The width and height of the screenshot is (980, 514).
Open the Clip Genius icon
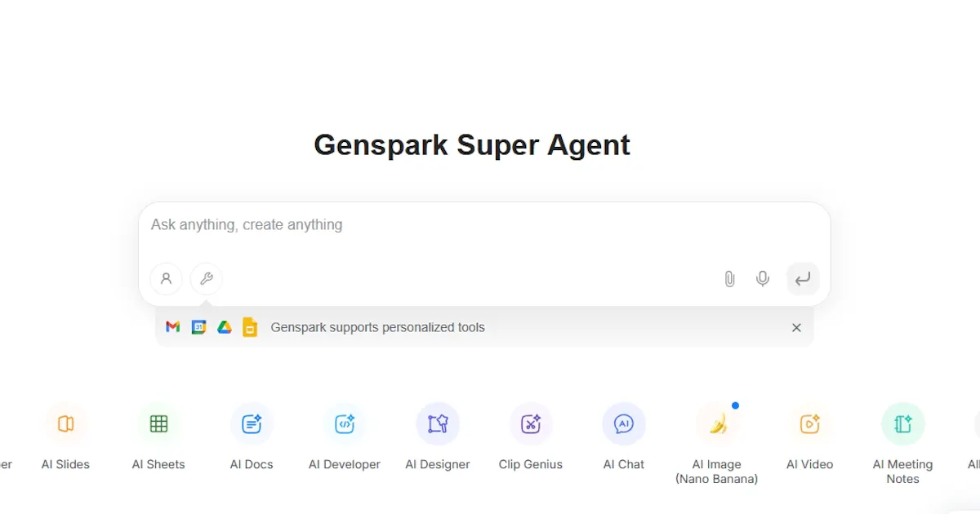531,423
